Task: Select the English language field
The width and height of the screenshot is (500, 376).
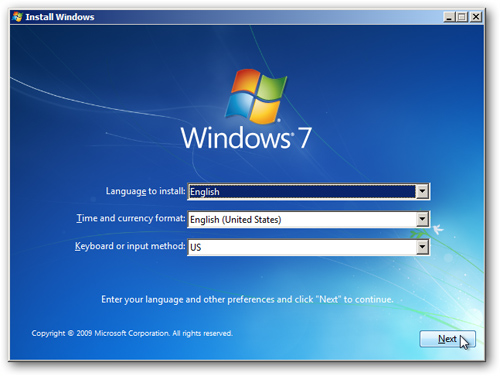Action: click(302, 192)
